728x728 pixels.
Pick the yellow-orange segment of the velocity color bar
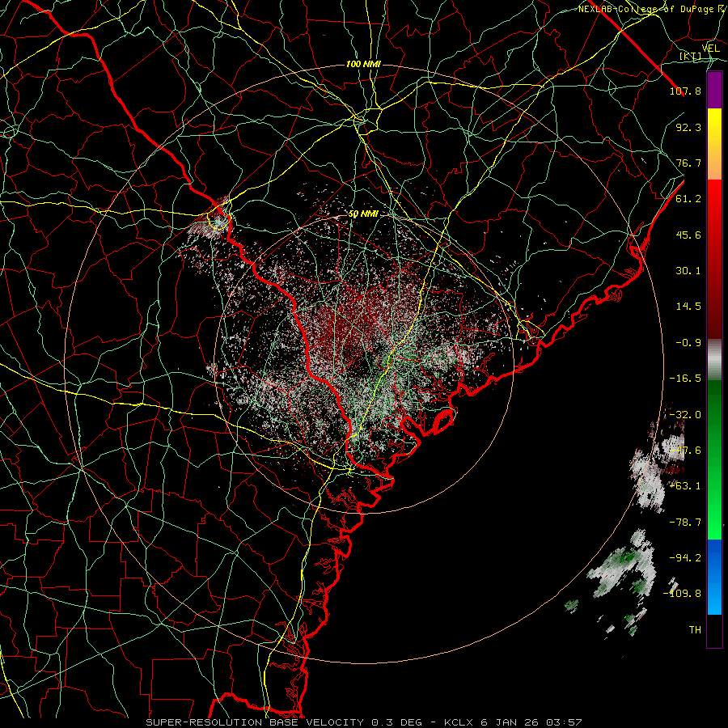tap(714, 145)
